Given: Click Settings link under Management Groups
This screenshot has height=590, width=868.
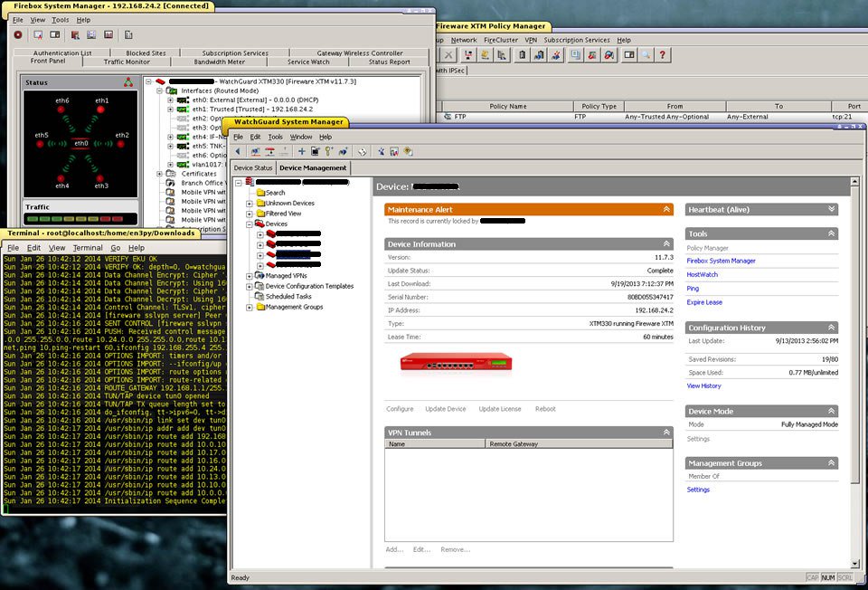Looking at the screenshot, I should pos(698,490).
